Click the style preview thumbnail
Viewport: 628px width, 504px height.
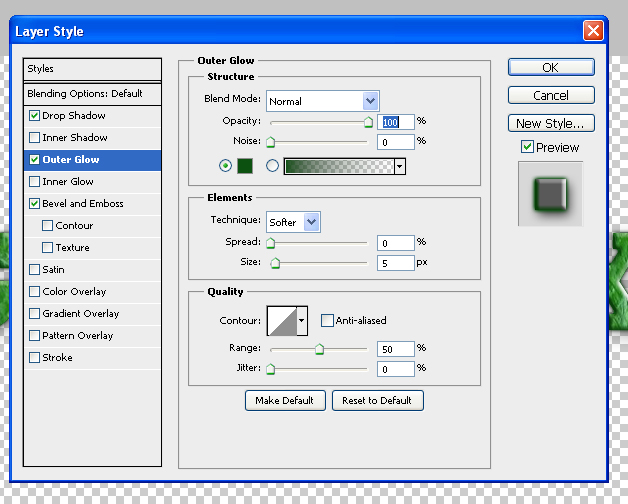[x=550, y=193]
